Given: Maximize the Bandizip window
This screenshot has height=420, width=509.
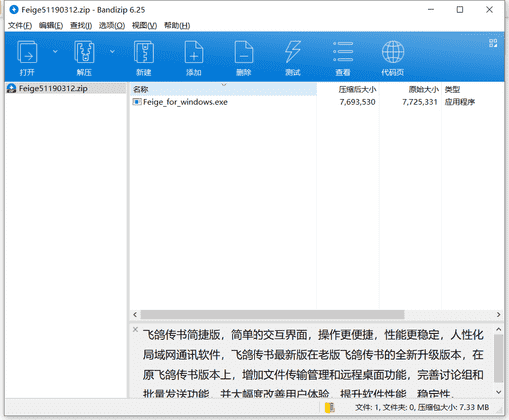Looking at the screenshot, I should (x=460, y=10).
